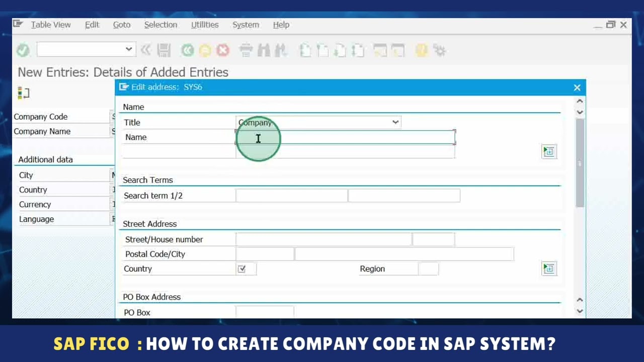Click the Region input field

click(x=428, y=269)
